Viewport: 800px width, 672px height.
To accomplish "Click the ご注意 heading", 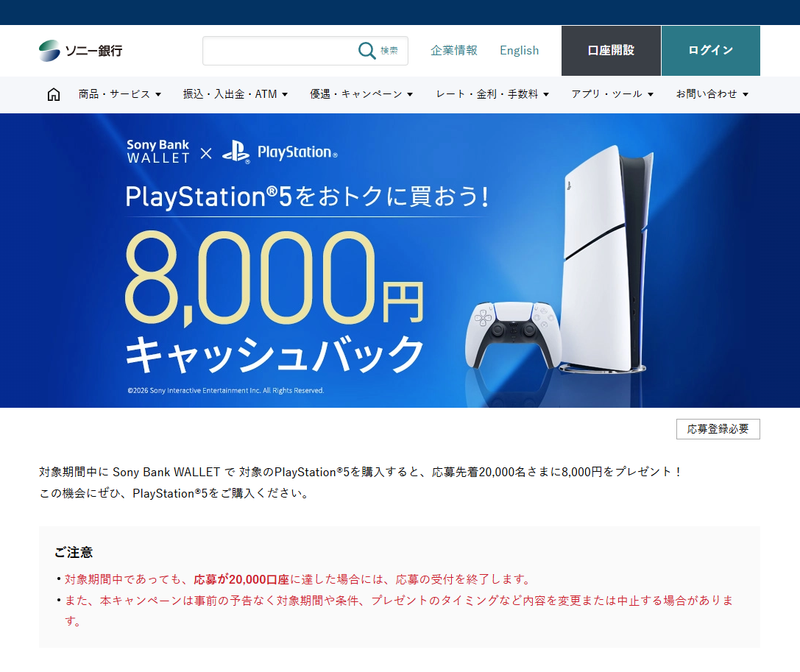I will (74, 553).
